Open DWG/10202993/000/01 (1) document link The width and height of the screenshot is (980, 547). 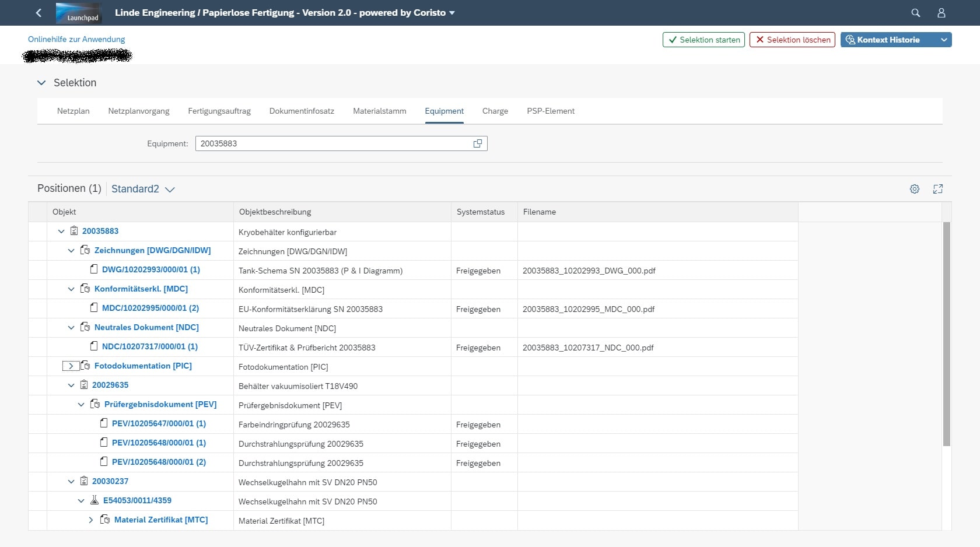pos(151,269)
